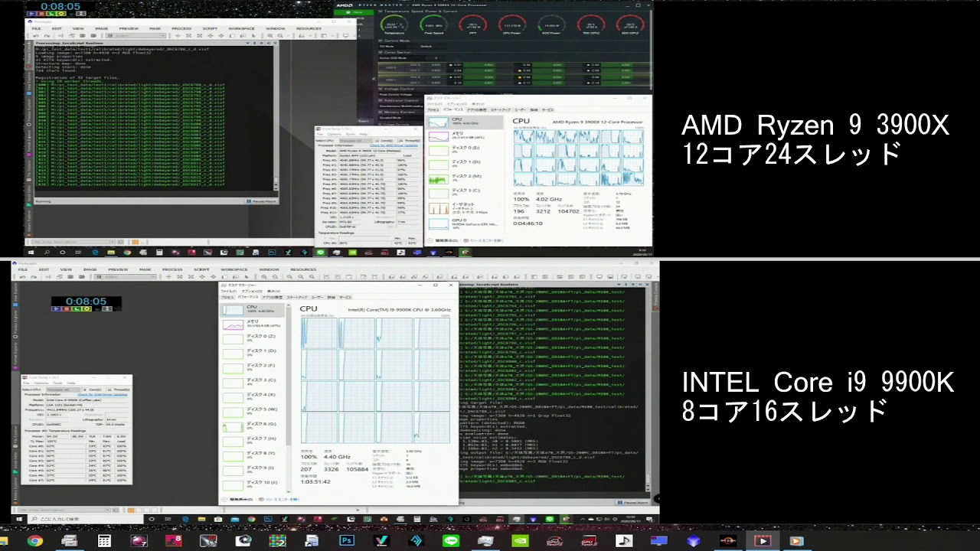Click Export in the Ryzen Master sidebar
Viewport: 980px width, 551px height.
point(363,121)
